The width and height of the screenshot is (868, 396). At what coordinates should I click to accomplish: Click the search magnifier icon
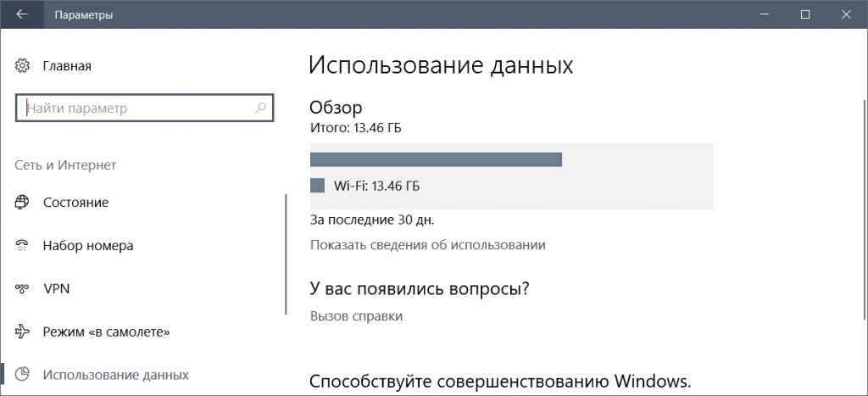pos(261,109)
